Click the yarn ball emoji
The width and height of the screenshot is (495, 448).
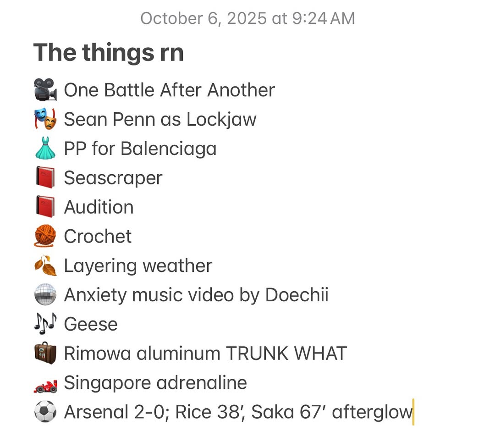pyautogui.click(x=45, y=237)
